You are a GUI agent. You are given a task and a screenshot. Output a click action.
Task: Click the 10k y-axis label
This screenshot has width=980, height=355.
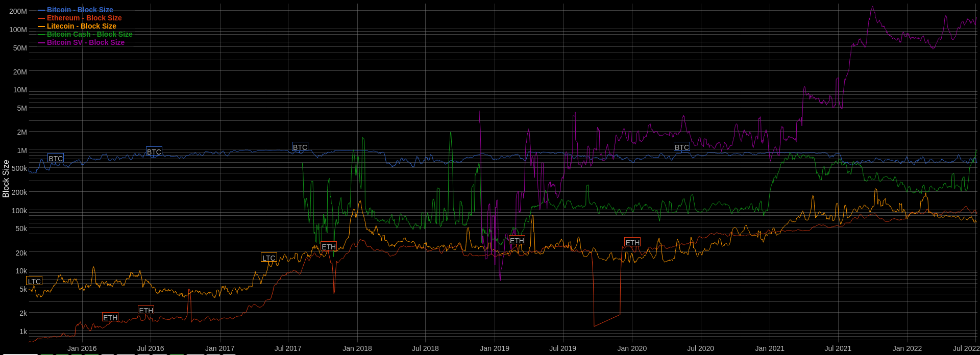click(21, 271)
